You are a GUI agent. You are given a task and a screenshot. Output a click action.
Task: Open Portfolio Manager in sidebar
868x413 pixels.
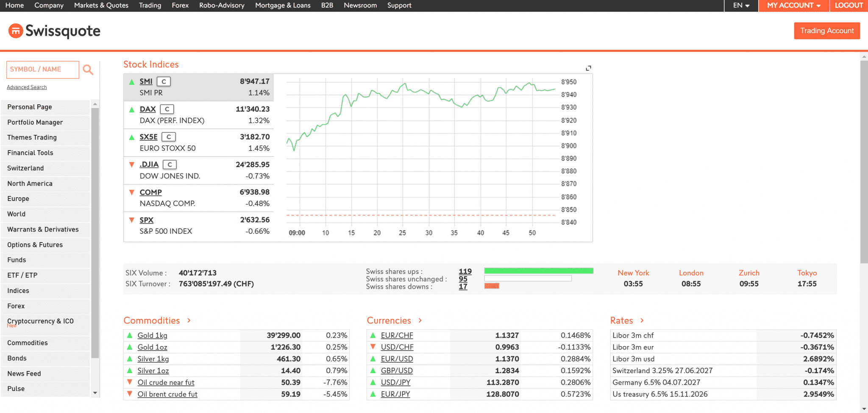click(45, 122)
